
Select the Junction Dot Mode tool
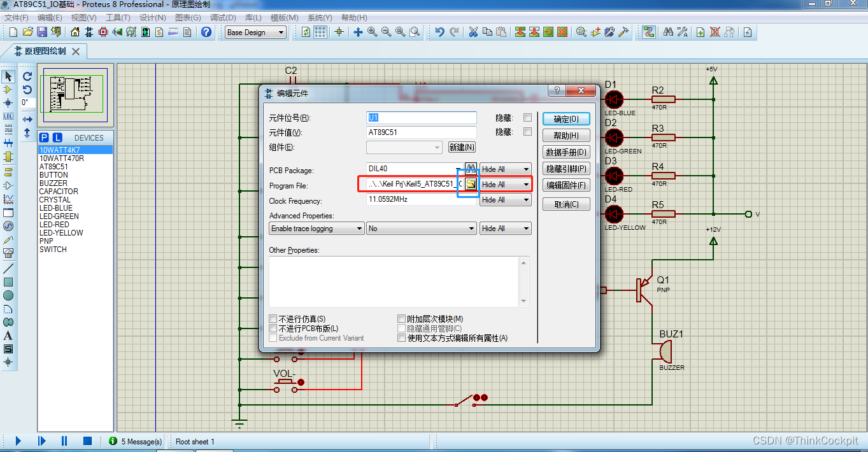click(x=8, y=102)
